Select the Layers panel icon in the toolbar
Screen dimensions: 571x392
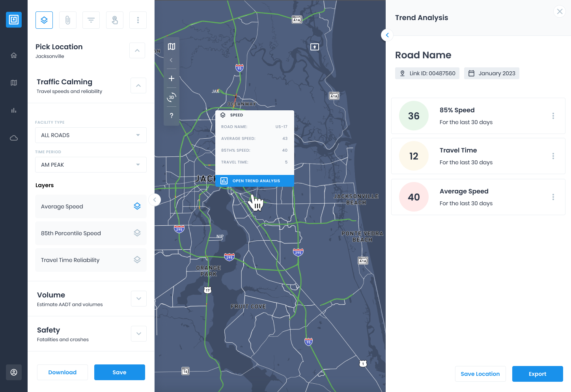(x=44, y=20)
